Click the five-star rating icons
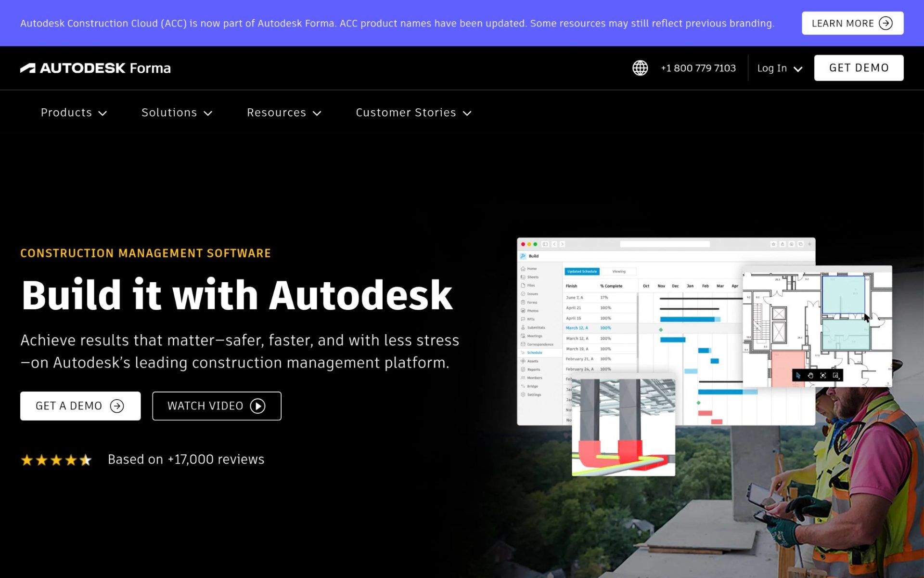924x578 pixels. click(x=56, y=460)
